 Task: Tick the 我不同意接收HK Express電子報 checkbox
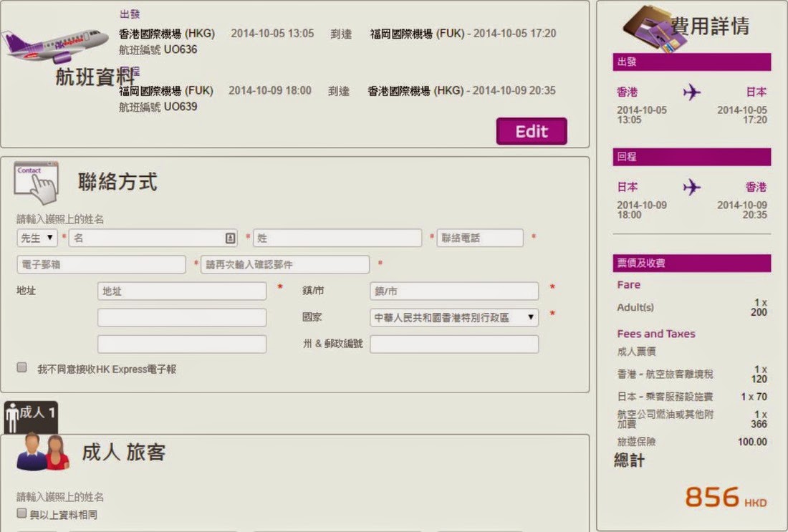pos(22,367)
